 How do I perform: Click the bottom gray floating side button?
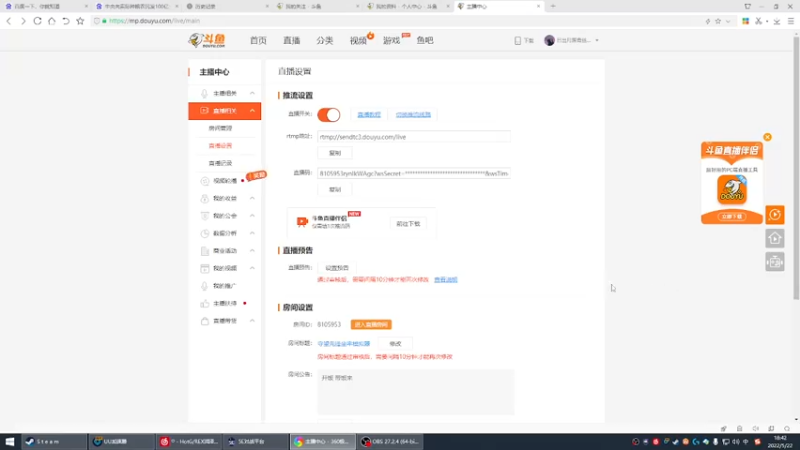click(x=774, y=262)
